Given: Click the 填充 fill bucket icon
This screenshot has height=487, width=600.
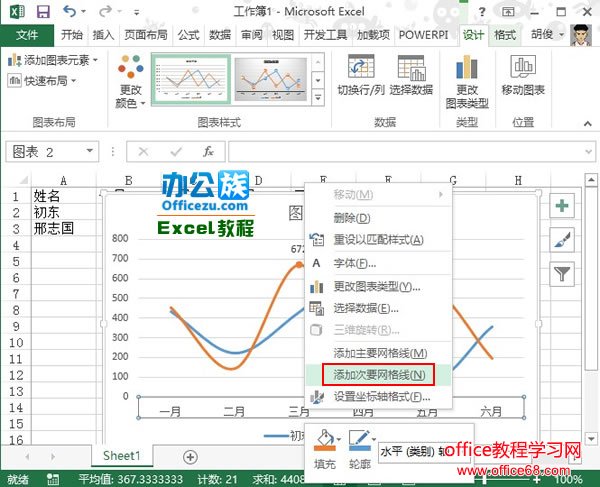Looking at the screenshot, I should tap(324, 440).
